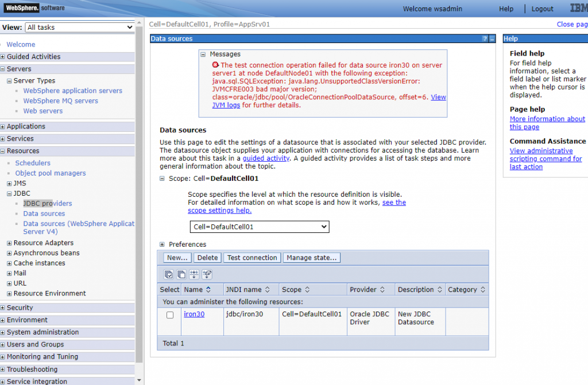The height and width of the screenshot is (385, 588).
Task: Sort table by JNDI name arrows
Action: click(x=268, y=289)
